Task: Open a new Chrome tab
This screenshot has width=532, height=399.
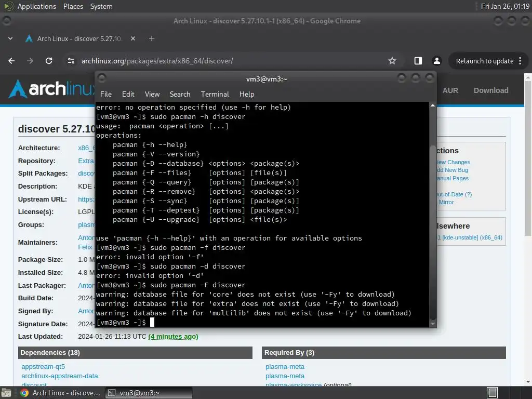Action: point(152,38)
